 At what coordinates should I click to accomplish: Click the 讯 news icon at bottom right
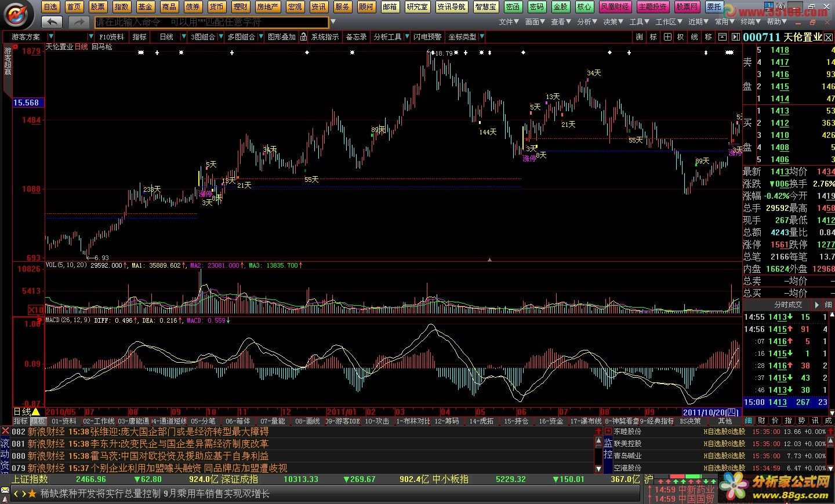tap(815, 421)
